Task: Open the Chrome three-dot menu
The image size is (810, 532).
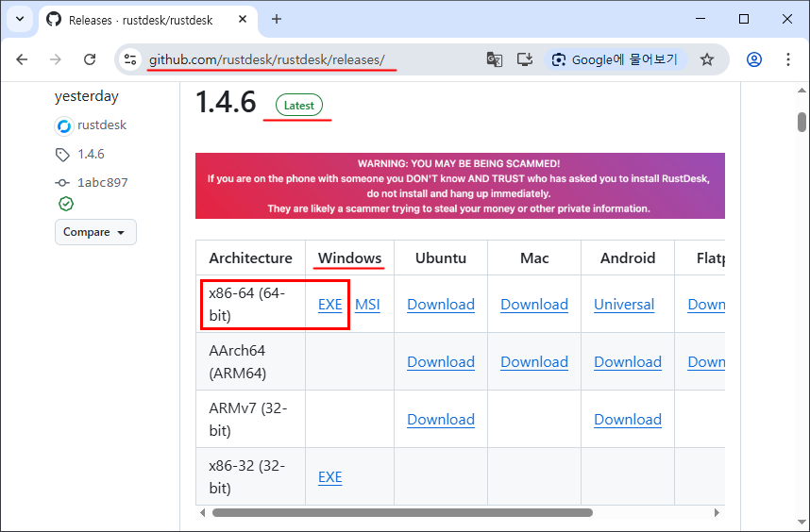Action: pos(787,59)
